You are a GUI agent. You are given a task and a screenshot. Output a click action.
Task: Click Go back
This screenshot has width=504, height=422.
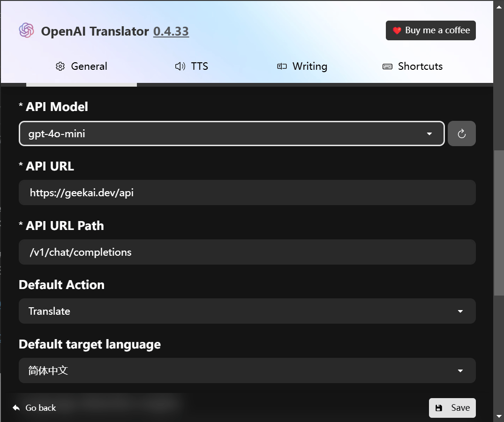[x=34, y=407]
